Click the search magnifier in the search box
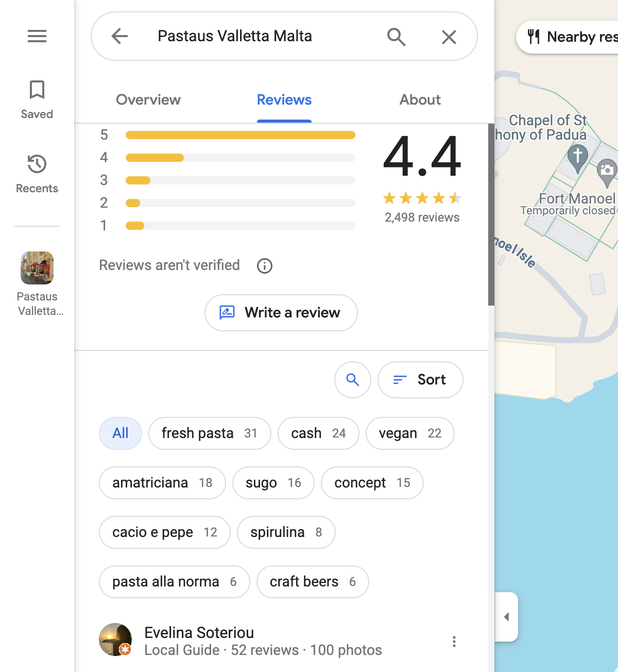The width and height of the screenshot is (618, 672). click(x=396, y=37)
